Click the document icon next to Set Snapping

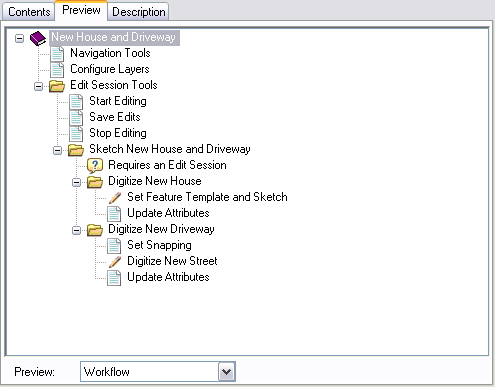(114, 245)
